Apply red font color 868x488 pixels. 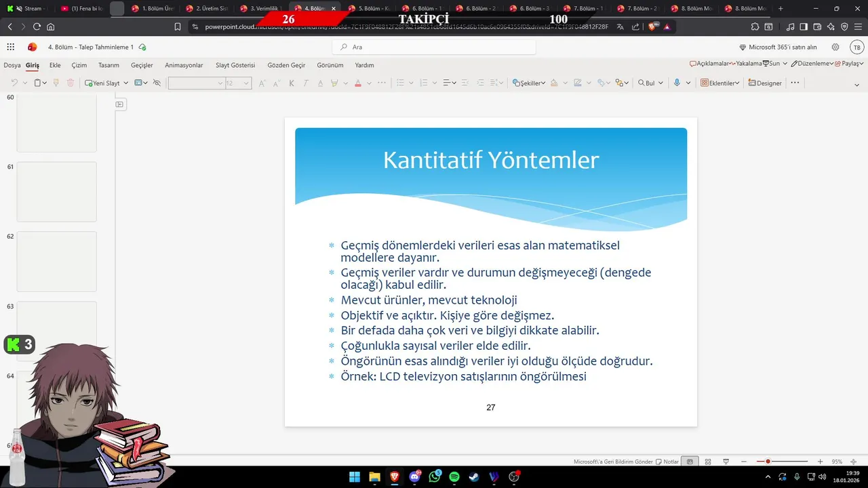[357, 83]
